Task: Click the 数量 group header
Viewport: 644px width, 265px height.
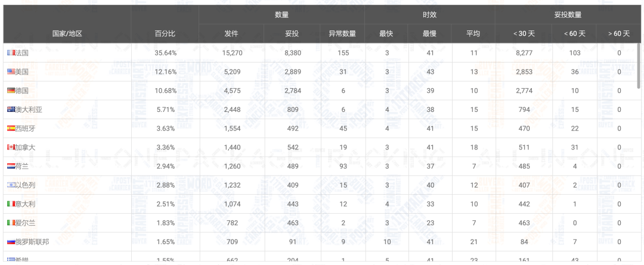Action: coord(281,15)
